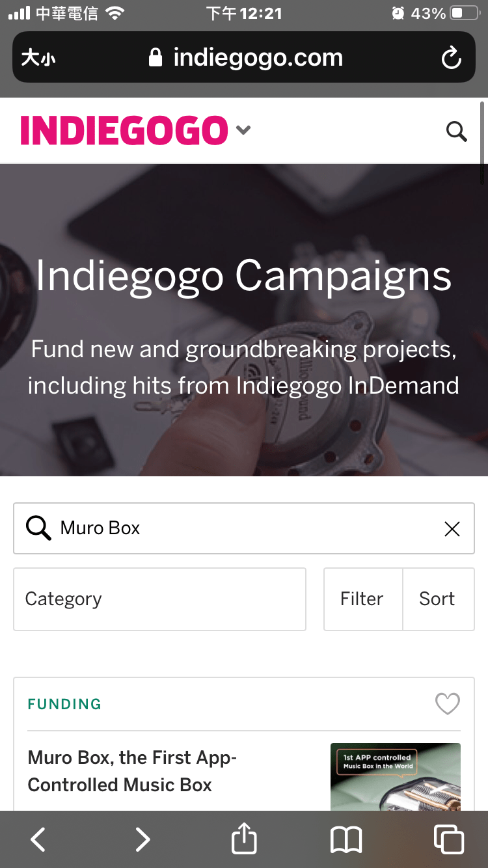The image size is (488, 868).
Task: Open the Muro Box campaign thumbnail
Action: pos(395,777)
